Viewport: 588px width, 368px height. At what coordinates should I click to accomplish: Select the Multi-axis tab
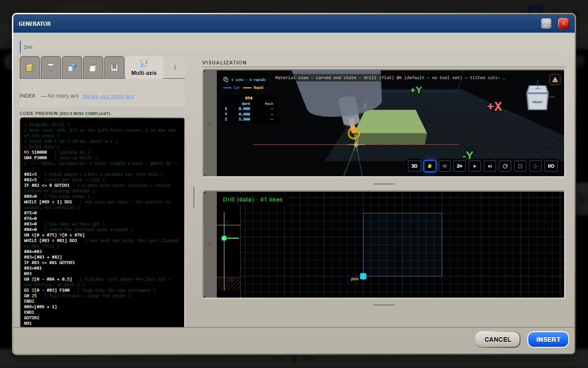(144, 68)
